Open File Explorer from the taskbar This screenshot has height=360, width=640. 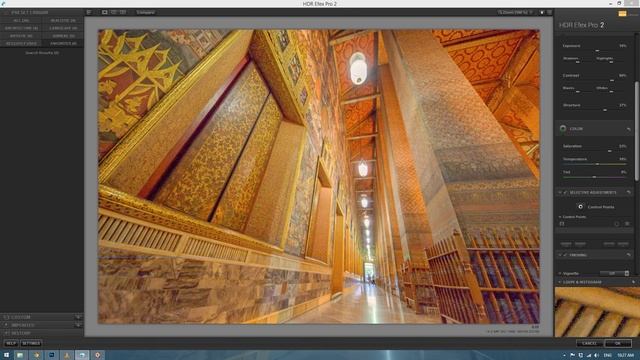[x=20, y=355]
